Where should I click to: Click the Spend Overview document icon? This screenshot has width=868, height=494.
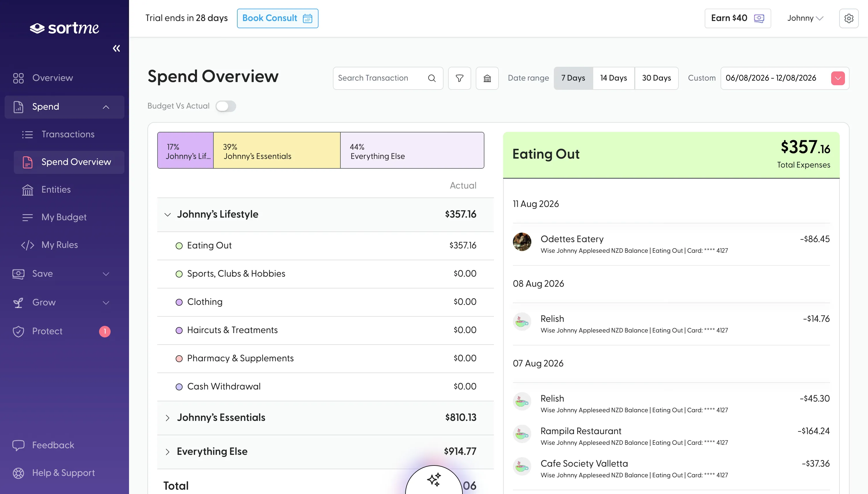[x=27, y=162]
